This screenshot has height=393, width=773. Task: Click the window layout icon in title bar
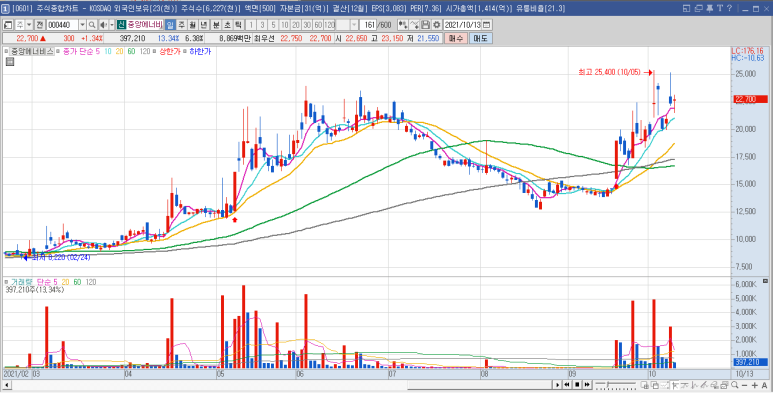(x=686, y=8)
